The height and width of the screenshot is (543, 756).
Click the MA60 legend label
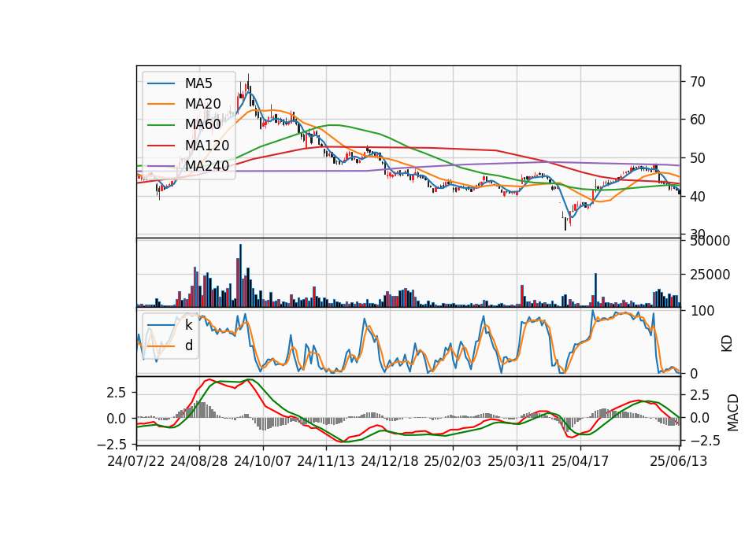202,124
